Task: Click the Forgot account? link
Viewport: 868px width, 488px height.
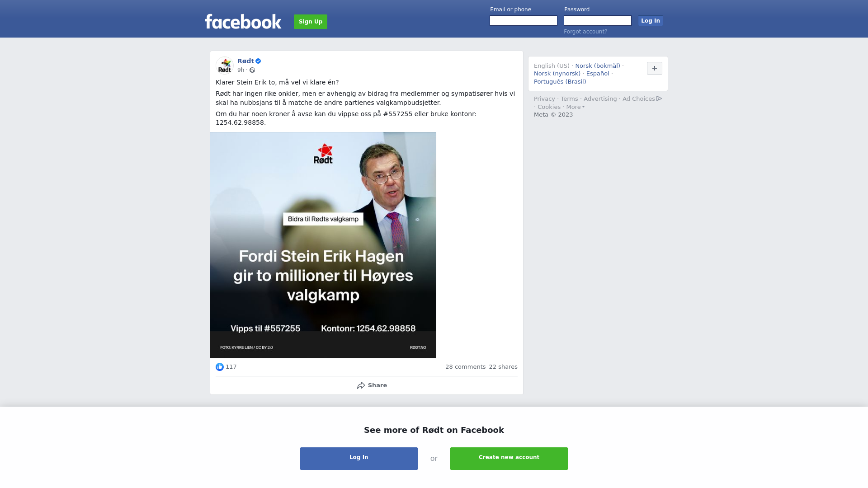Action: click(585, 32)
